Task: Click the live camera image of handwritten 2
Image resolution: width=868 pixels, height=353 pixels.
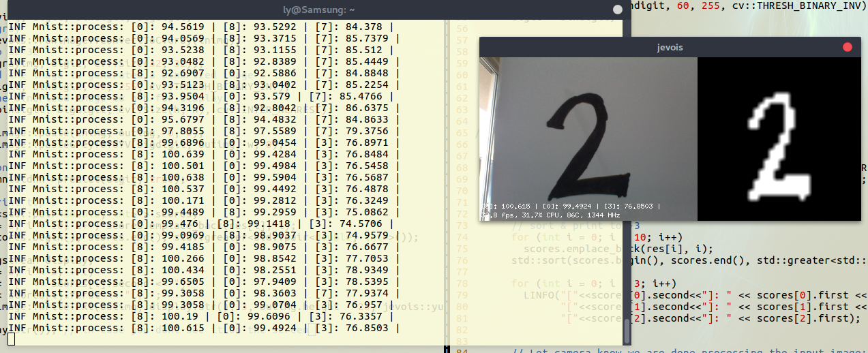Action: [x=588, y=138]
